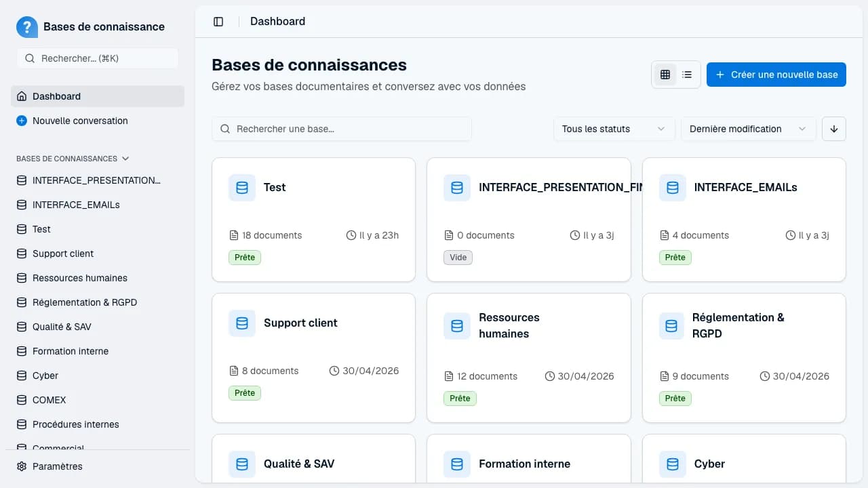This screenshot has width=868, height=488.
Task: Open the Tous les statuts dropdown
Action: (x=614, y=129)
